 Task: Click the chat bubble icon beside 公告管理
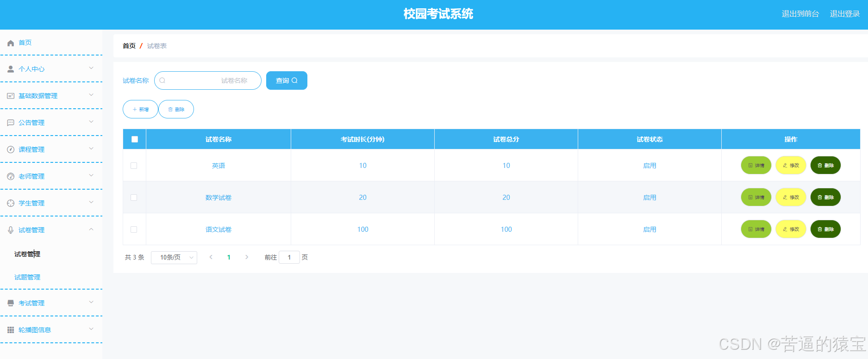click(x=11, y=123)
